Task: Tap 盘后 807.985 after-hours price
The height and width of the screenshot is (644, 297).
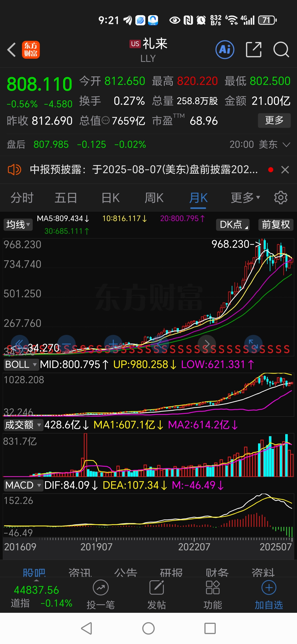Action: tap(51, 144)
